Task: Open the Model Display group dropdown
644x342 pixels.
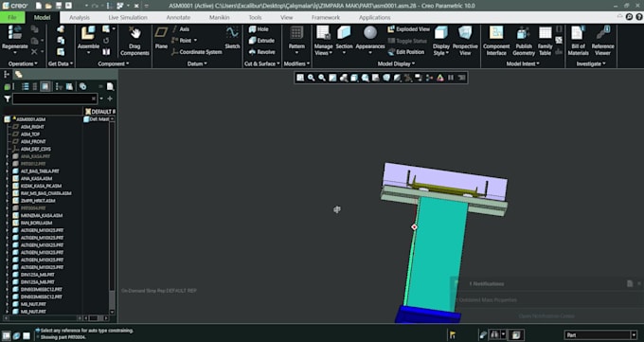Action: (396, 63)
